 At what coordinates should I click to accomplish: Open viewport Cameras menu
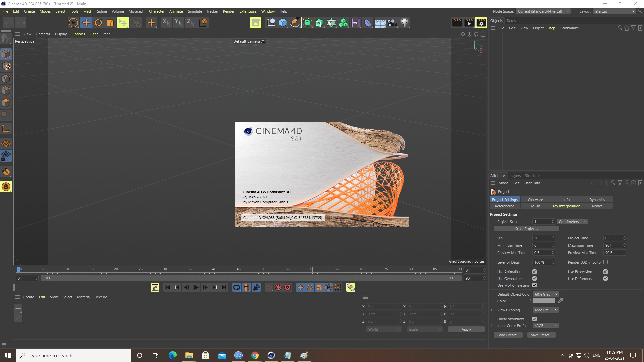(43, 34)
